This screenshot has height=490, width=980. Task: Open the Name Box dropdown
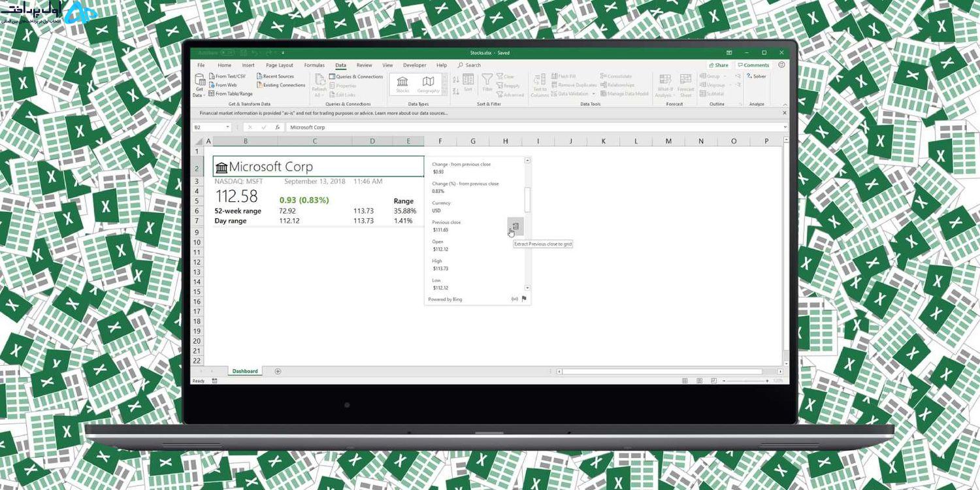coord(227,127)
